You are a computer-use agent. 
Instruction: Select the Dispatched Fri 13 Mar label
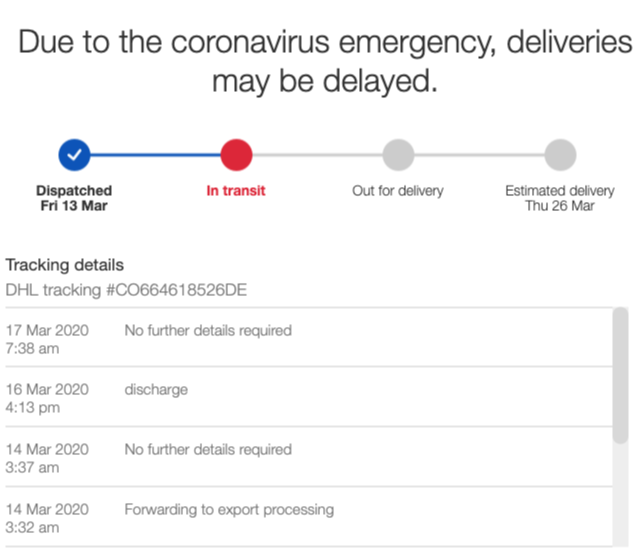click(74, 198)
